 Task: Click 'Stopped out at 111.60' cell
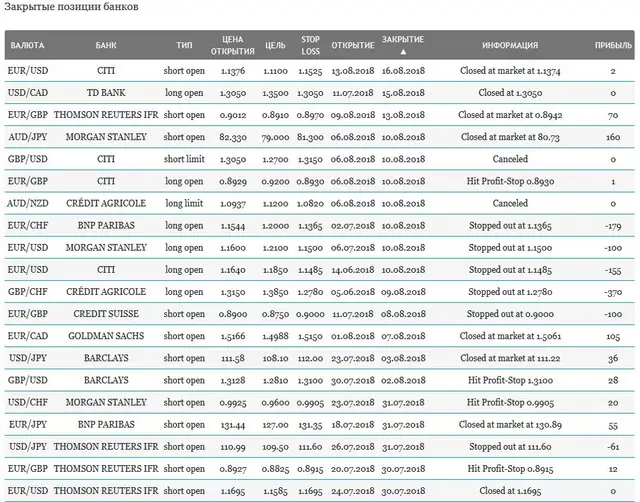pyautogui.click(x=510, y=446)
